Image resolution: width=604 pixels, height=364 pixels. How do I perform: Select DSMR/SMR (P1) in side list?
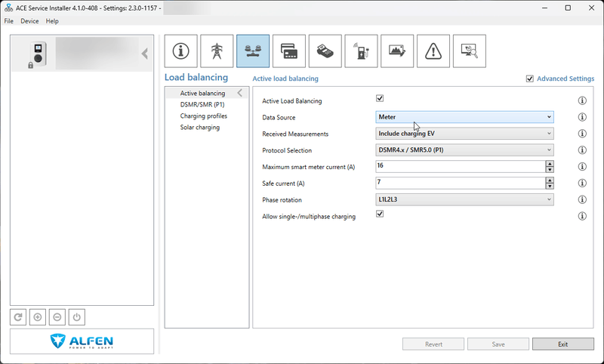(x=202, y=104)
